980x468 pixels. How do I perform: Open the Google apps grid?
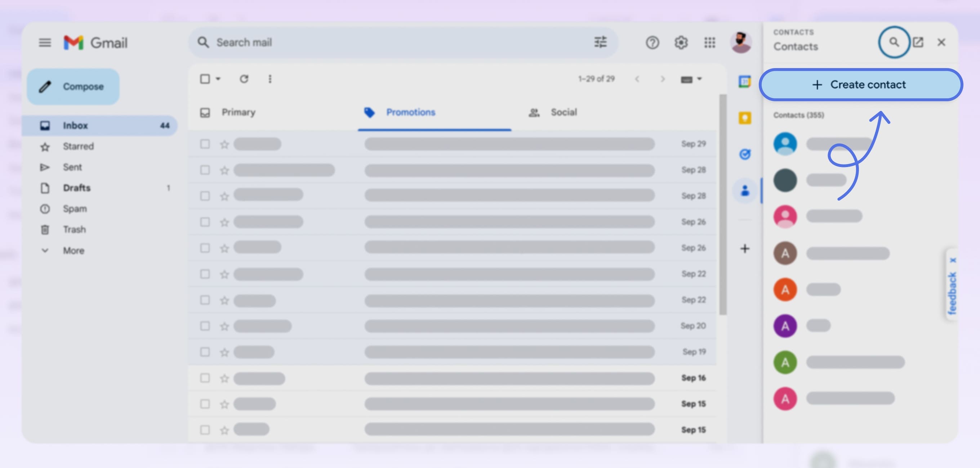pyautogui.click(x=709, y=42)
